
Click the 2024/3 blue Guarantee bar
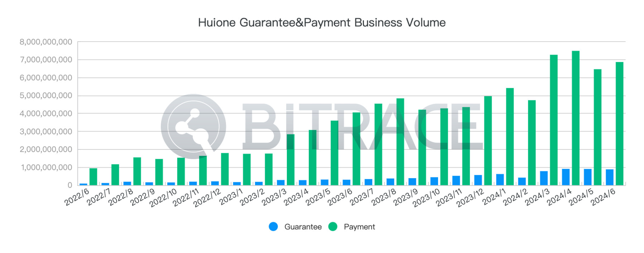point(544,178)
